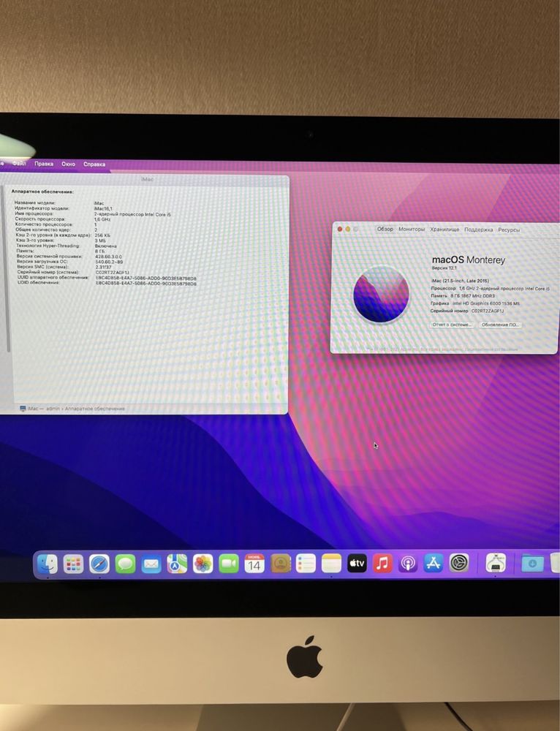Click Аппаратное обеспечение in the path bar

point(94,409)
